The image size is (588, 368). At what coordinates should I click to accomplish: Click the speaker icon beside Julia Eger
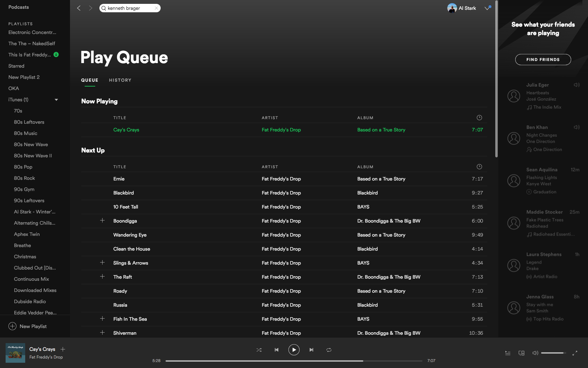tap(577, 85)
